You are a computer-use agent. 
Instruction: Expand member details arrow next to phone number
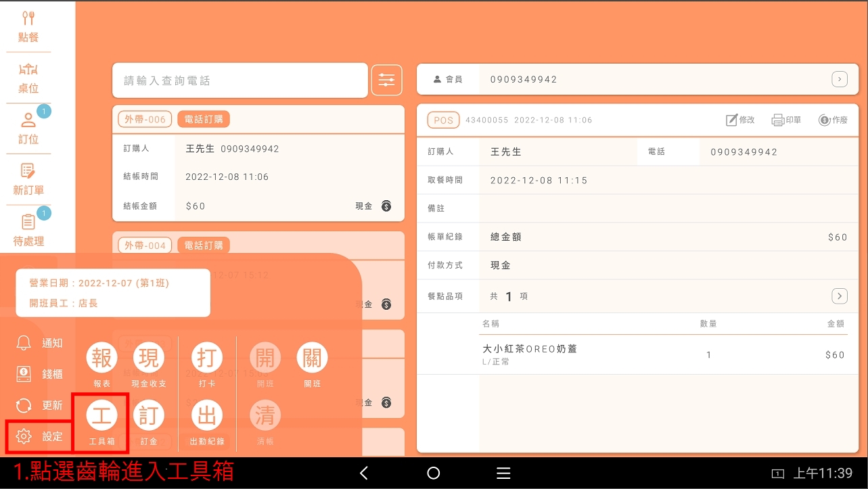(839, 80)
